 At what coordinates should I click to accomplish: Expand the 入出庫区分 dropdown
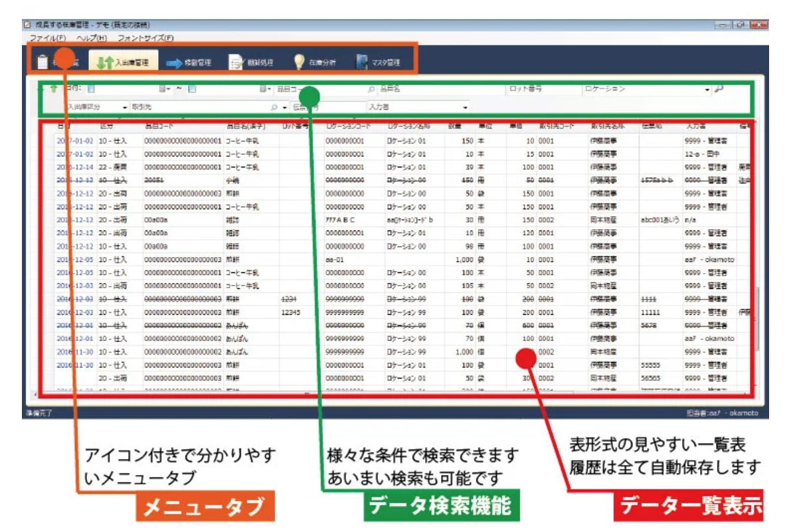click(124, 107)
